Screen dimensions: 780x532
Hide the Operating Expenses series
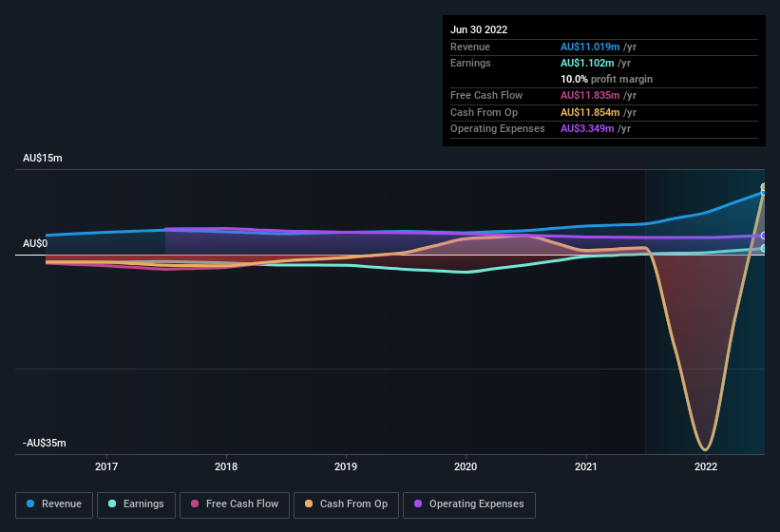tap(469, 504)
